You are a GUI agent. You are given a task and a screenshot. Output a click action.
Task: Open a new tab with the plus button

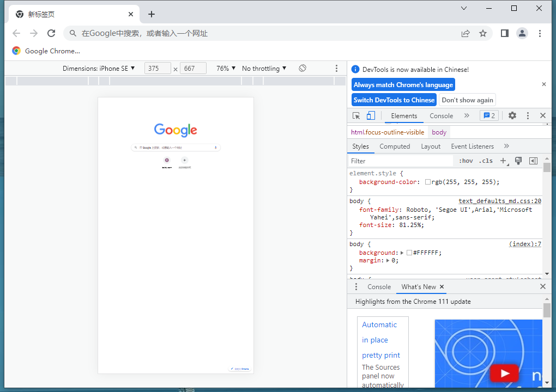pos(152,14)
